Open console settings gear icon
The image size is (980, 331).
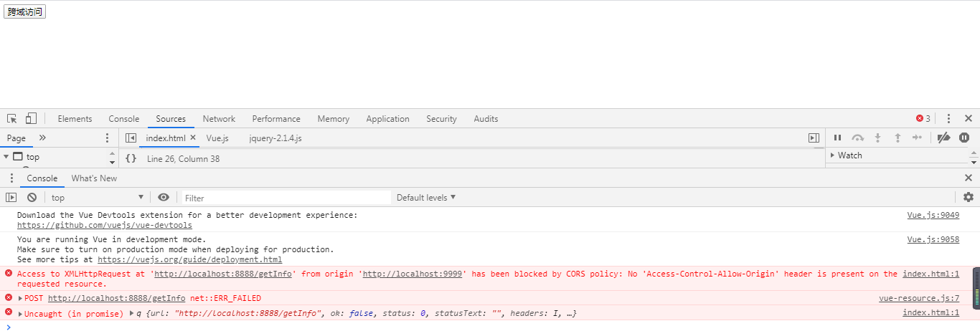[x=969, y=198]
